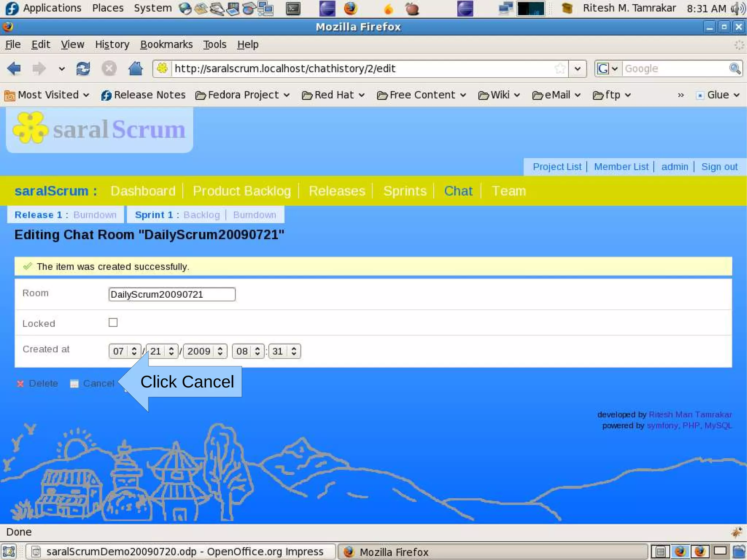Image resolution: width=747 pixels, height=560 pixels.
Task: Click the bookmark star in URL bar
Action: tap(560, 69)
